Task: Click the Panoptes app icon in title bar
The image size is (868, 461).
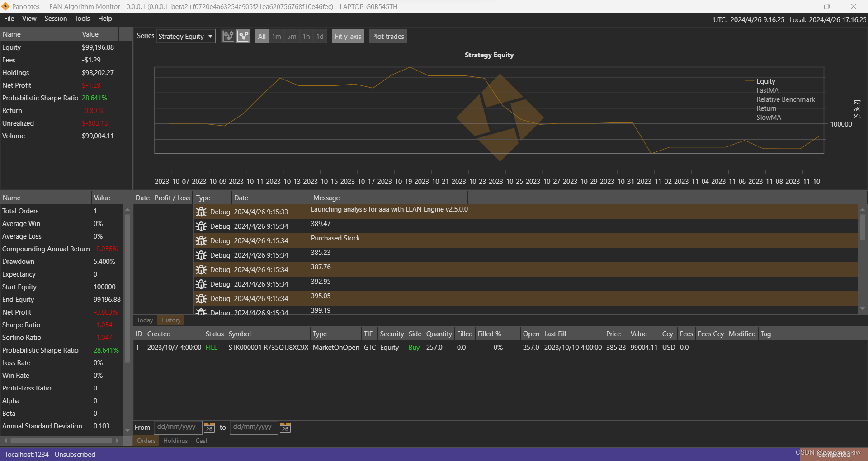Action: pyautogui.click(x=5, y=6)
